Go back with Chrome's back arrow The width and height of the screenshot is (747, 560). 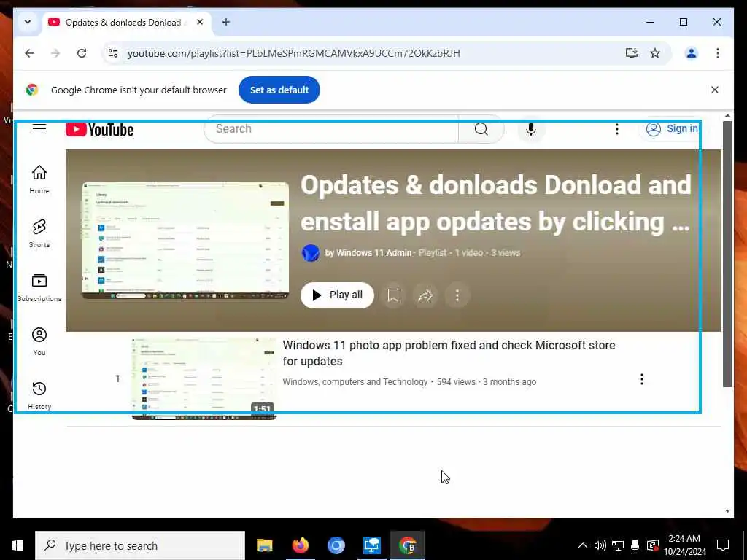29,53
